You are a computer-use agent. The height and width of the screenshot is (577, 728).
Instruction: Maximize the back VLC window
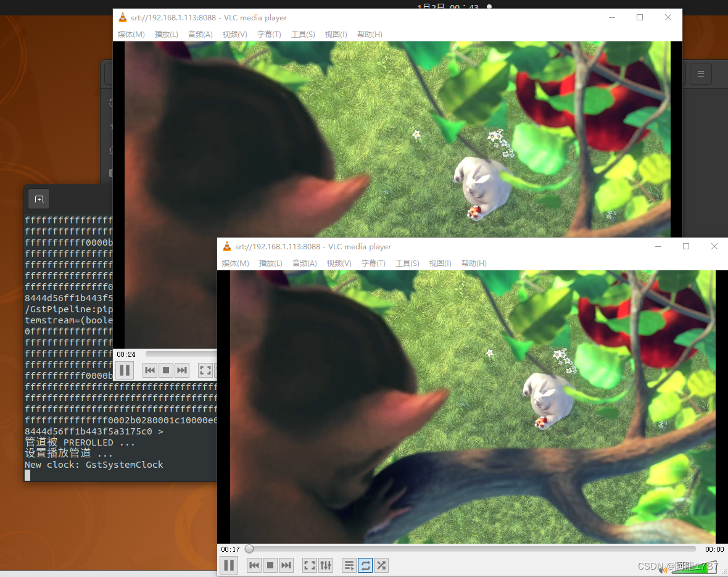[640, 17]
